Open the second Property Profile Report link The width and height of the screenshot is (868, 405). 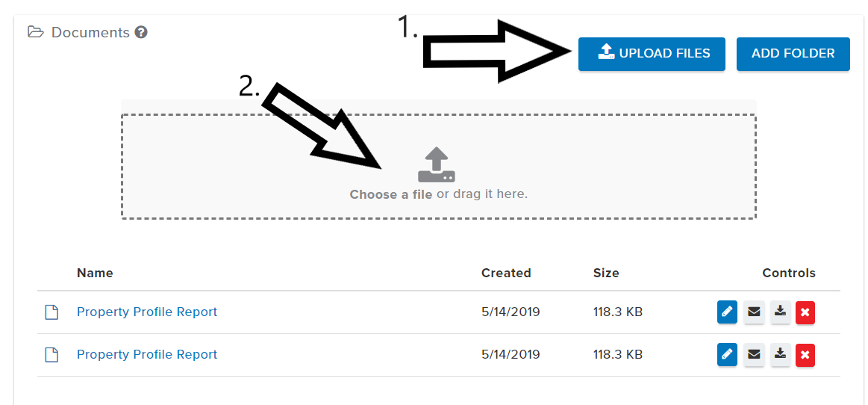[147, 354]
